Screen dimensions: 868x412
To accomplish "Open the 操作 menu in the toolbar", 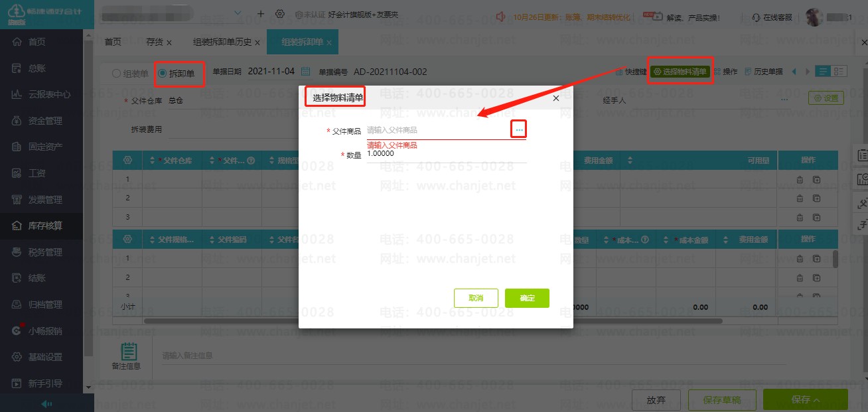I will pyautogui.click(x=725, y=72).
